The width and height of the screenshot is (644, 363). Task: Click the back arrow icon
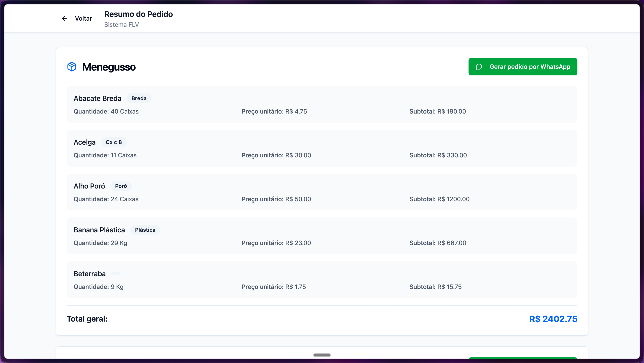pyautogui.click(x=64, y=18)
